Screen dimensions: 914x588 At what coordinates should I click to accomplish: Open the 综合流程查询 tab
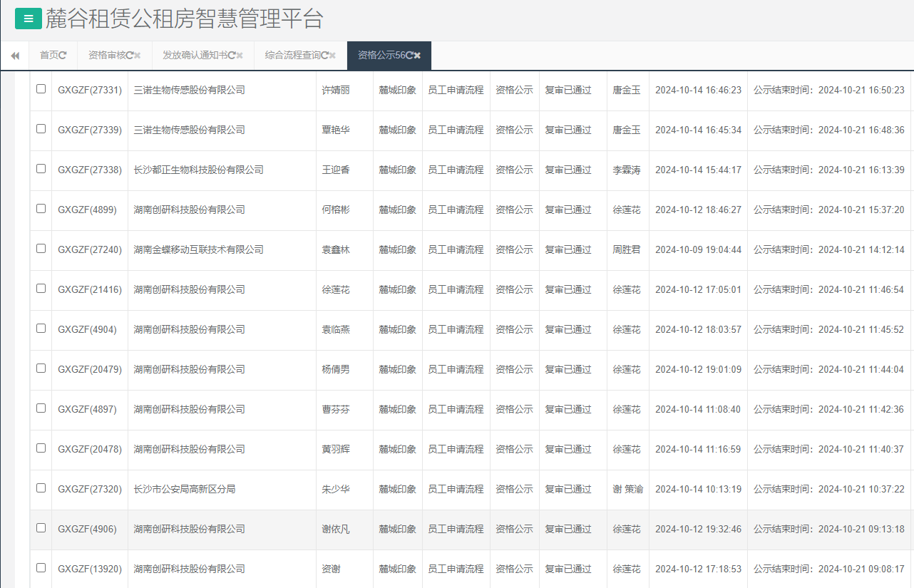coord(292,56)
